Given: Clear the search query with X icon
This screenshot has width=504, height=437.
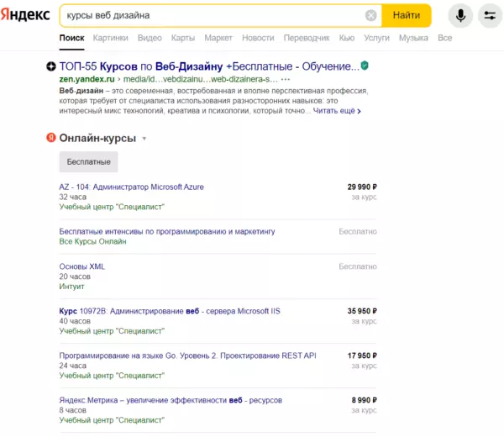Looking at the screenshot, I should (x=371, y=16).
